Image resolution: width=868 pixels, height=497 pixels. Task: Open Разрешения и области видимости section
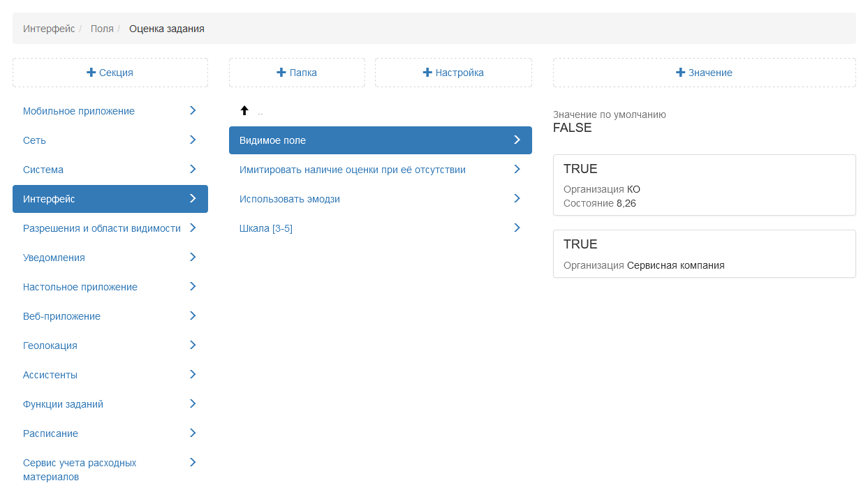coord(102,228)
